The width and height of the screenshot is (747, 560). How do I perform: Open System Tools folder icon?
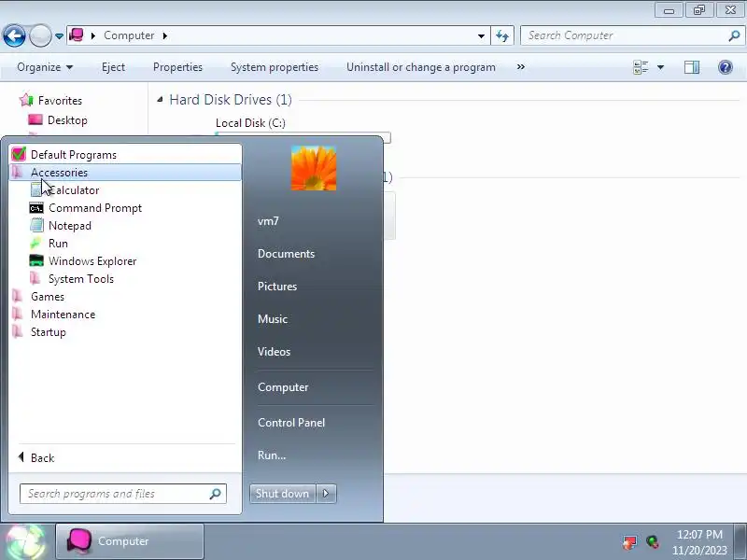(x=35, y=278)
